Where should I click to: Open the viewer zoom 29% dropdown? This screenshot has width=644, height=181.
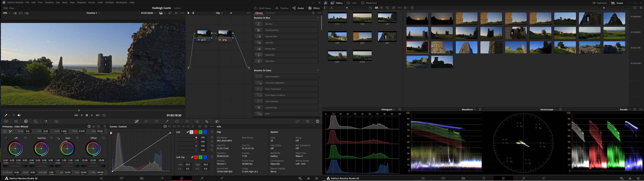tap(7, 13)
